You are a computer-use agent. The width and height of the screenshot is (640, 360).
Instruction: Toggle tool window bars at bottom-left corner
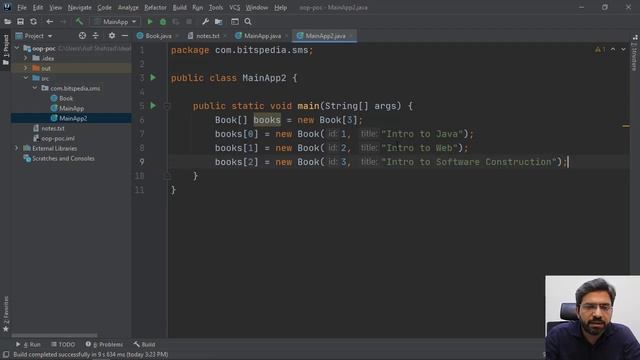pos(6,355)
